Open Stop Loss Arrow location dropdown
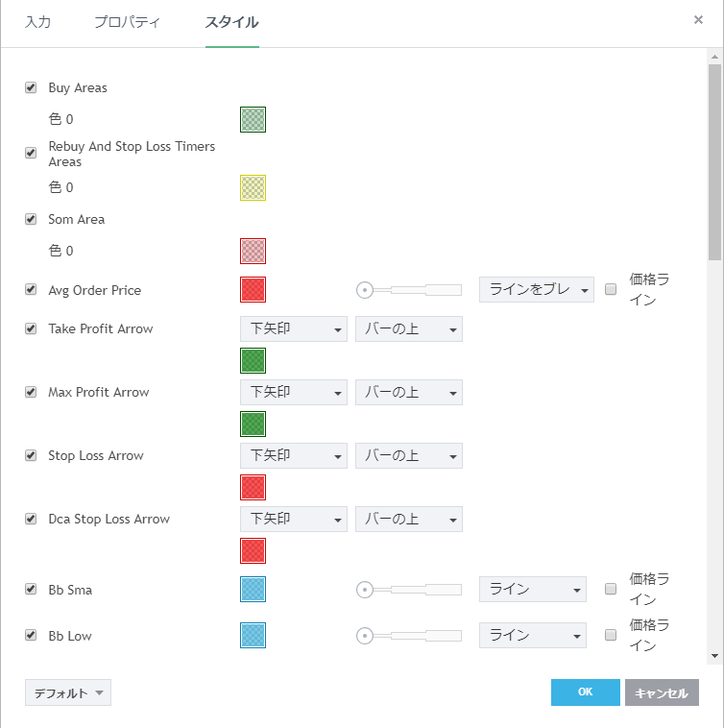Image resolution: width=724 pixels, height=728 pixels. point(408,455)
